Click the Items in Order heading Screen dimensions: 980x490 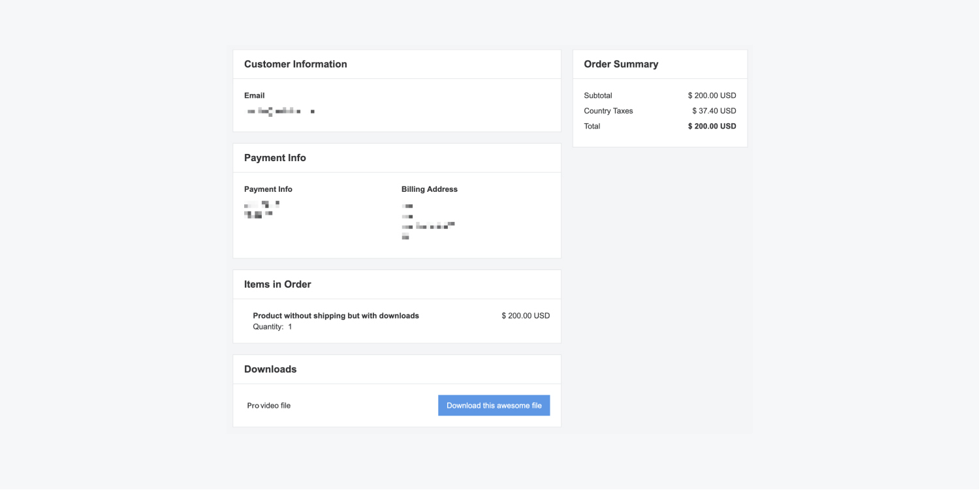(x=277, y=284)
